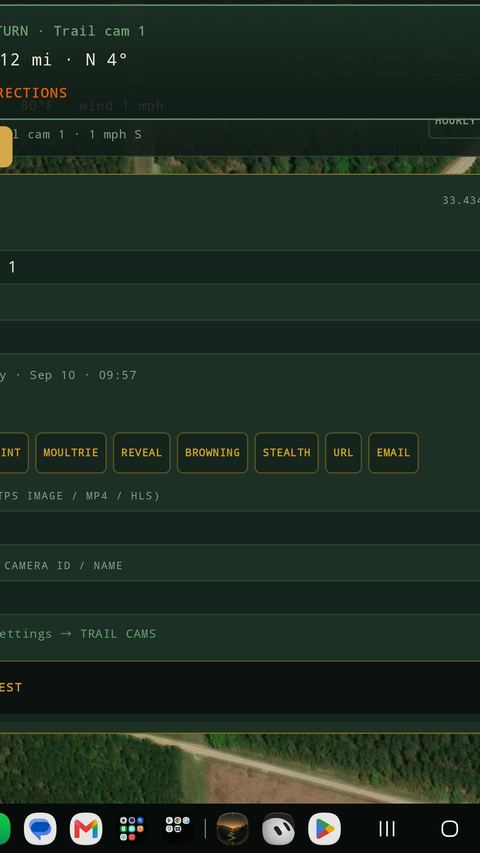The width and height of the screenshot is (480, 853).
Task: Edit the name field containing 1
Action: point(240,267)
